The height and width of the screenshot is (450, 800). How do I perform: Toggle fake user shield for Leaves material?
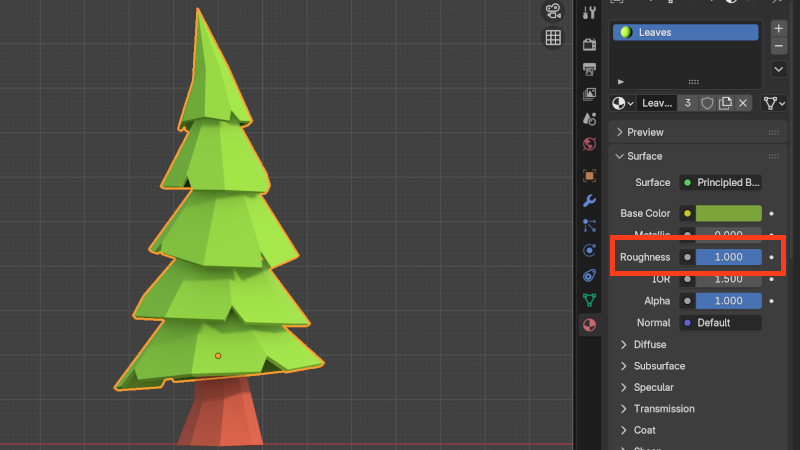pos(707,103)
